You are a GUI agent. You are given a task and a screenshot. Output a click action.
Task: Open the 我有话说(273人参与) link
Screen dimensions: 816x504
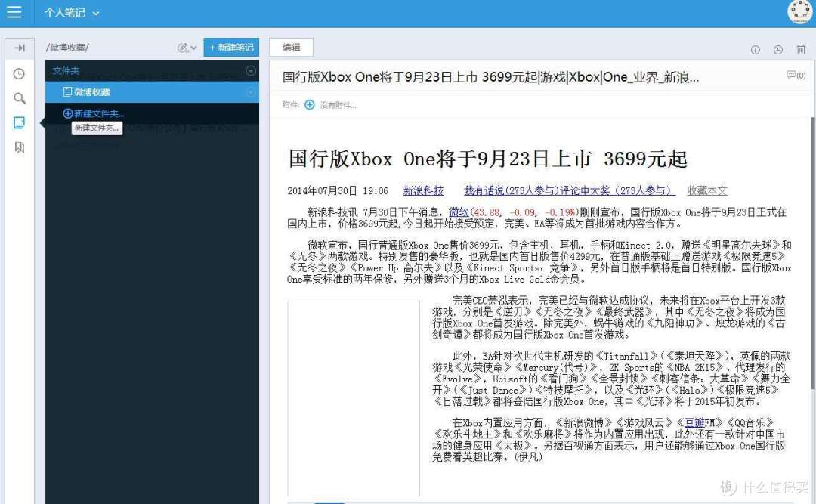[x=570, y=190]
